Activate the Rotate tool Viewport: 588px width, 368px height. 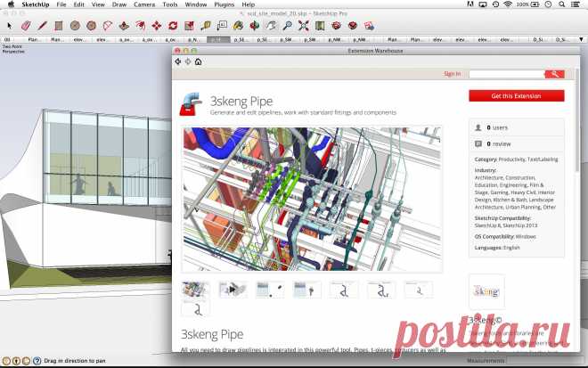pos(173,26)
